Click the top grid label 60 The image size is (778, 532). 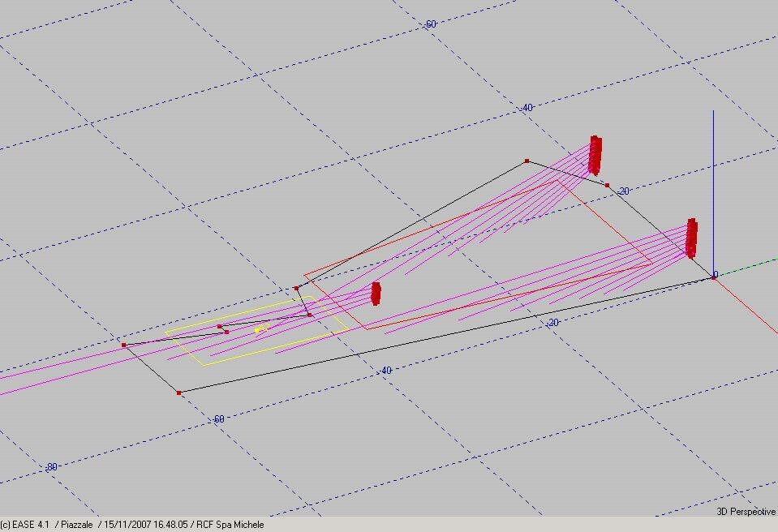coord(431,24)
